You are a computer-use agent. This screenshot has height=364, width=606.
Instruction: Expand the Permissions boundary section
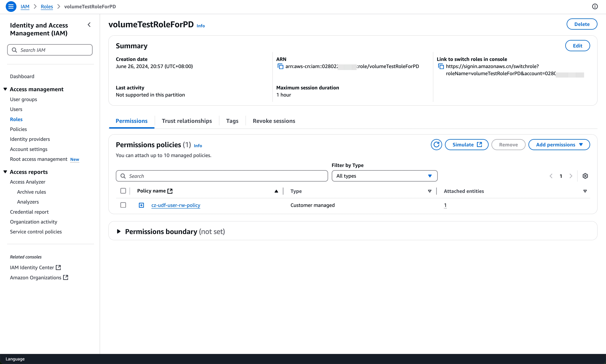tap(119, 231)
